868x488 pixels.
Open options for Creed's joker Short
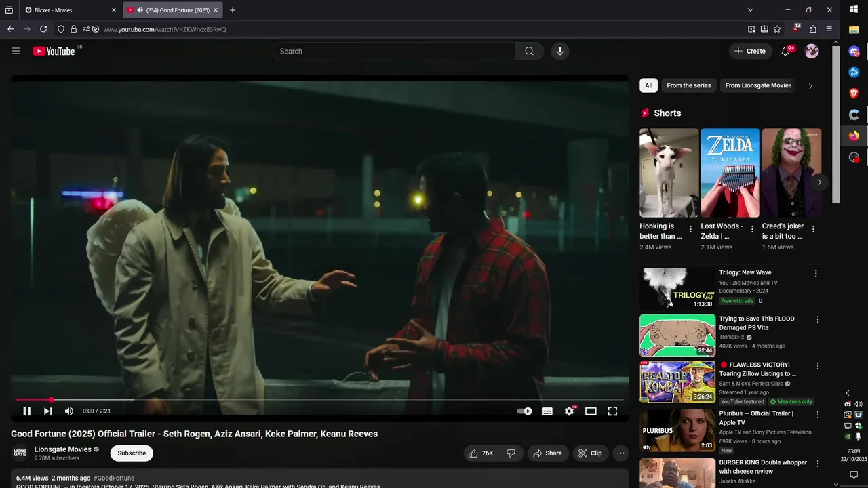[813, 229]
